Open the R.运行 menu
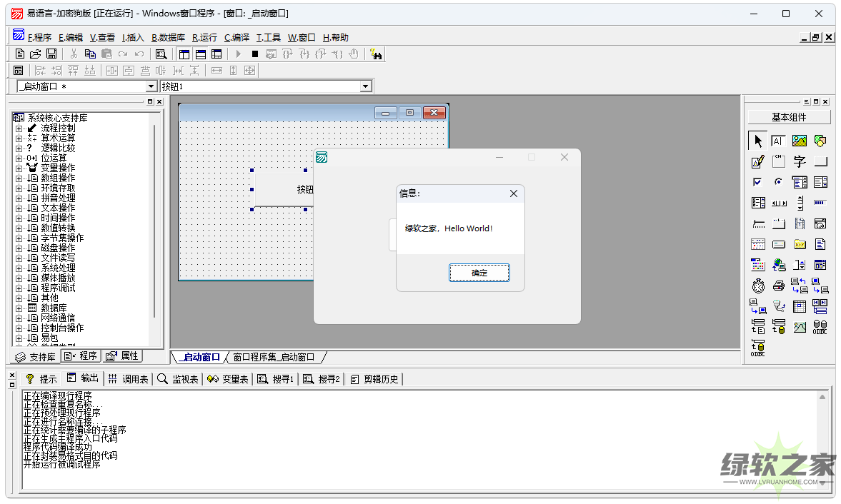This screenshot has height=504, width=841. coord(204,38)
